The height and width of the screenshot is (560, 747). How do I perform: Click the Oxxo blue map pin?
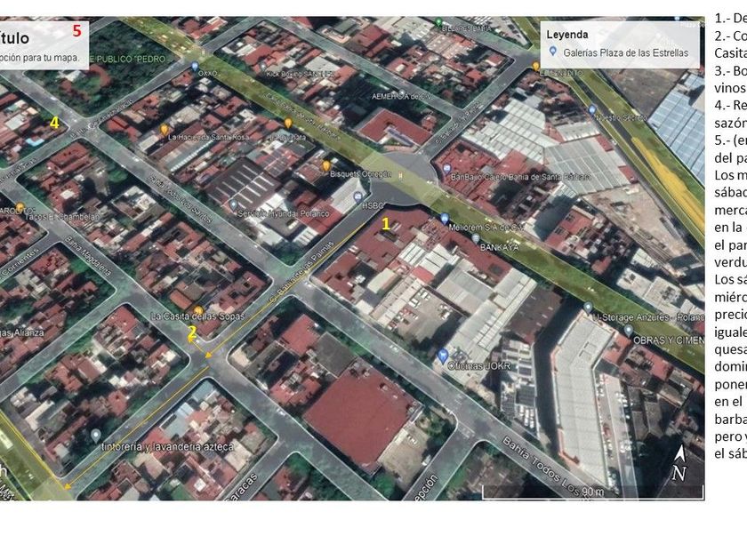point(195,66)
